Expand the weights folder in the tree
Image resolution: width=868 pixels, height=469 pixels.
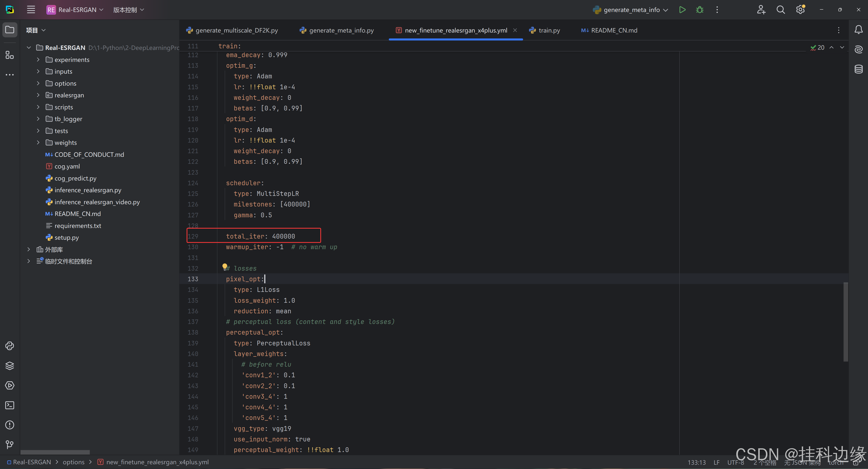pos(38,143)
